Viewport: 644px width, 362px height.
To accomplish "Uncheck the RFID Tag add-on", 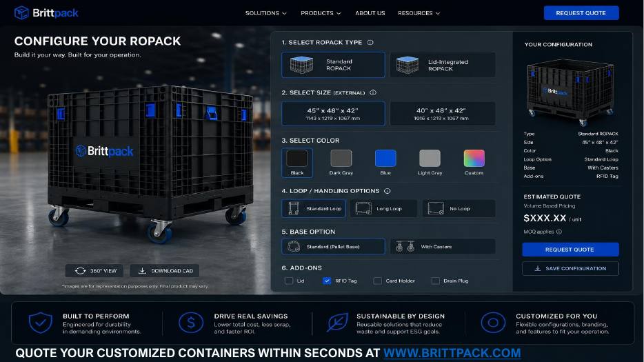I will [327, 281].
